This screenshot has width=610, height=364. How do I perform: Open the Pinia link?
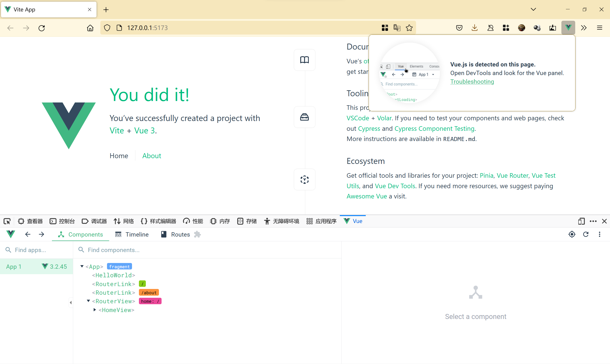click(x=486, y=175)
